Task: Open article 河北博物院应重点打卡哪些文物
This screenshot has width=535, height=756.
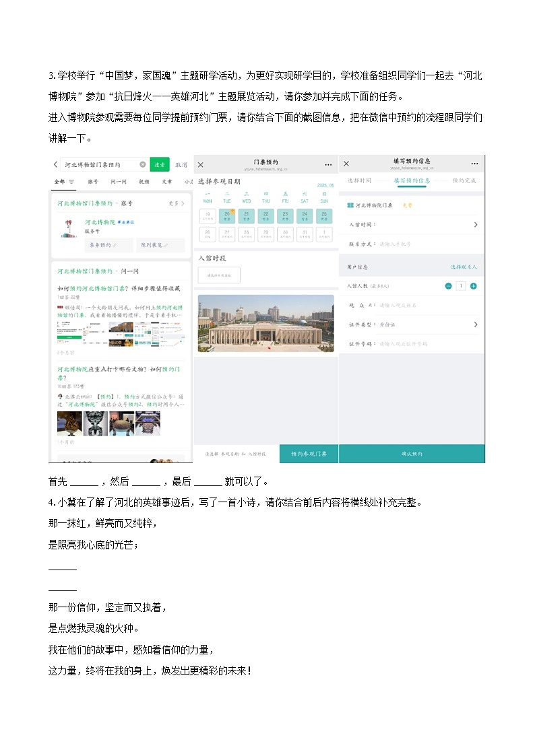Action: point(119,373)
